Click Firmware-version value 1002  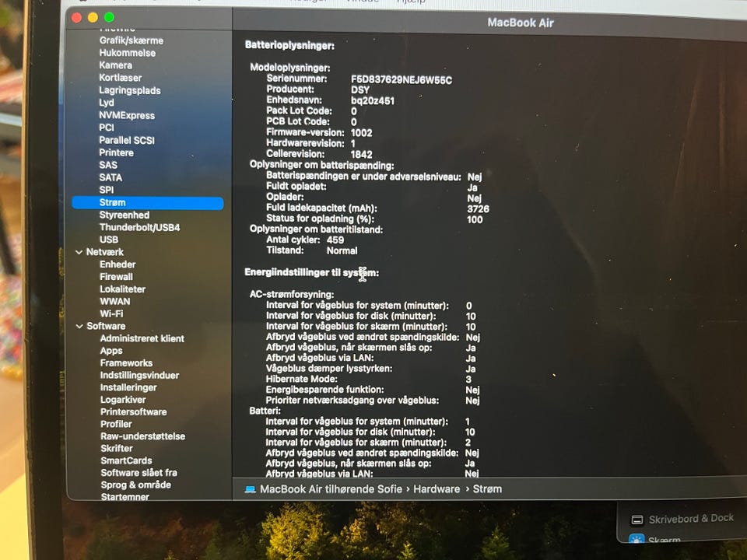click(x=361, y=133)
